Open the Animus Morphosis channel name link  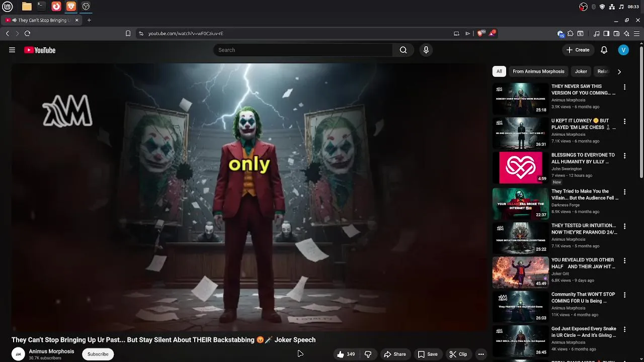[51, 351]
